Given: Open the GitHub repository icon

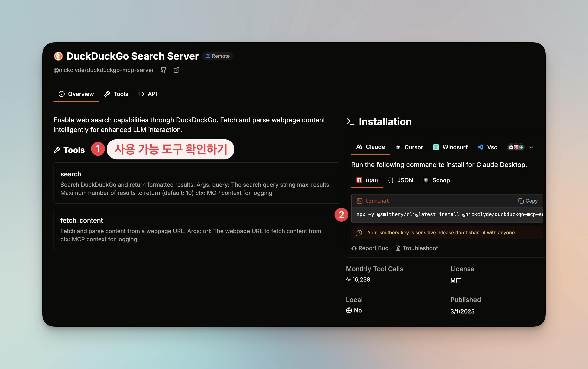Looking at the screenshot, I should (163, 70).
